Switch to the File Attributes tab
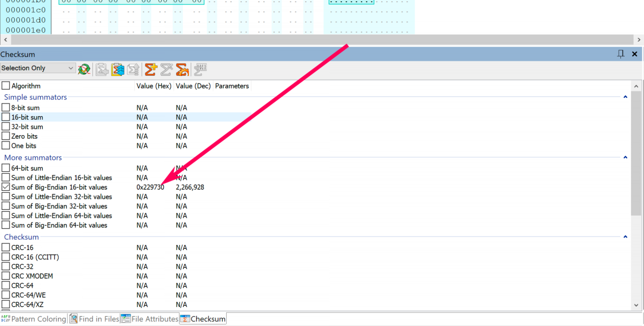644x326 pixels. click(149, 319)
